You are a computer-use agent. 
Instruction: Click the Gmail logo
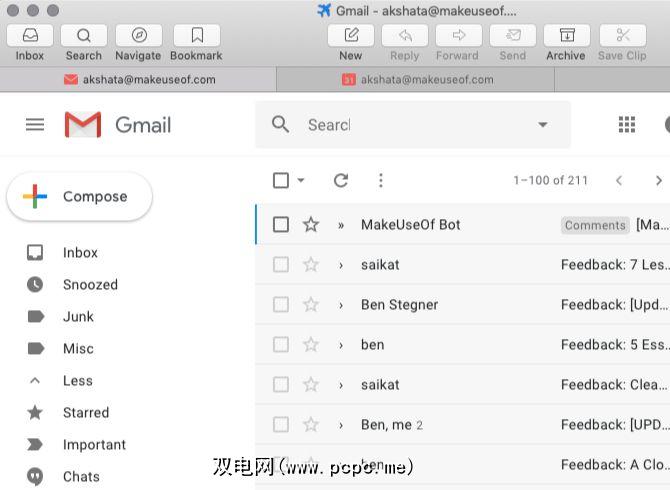118,125
